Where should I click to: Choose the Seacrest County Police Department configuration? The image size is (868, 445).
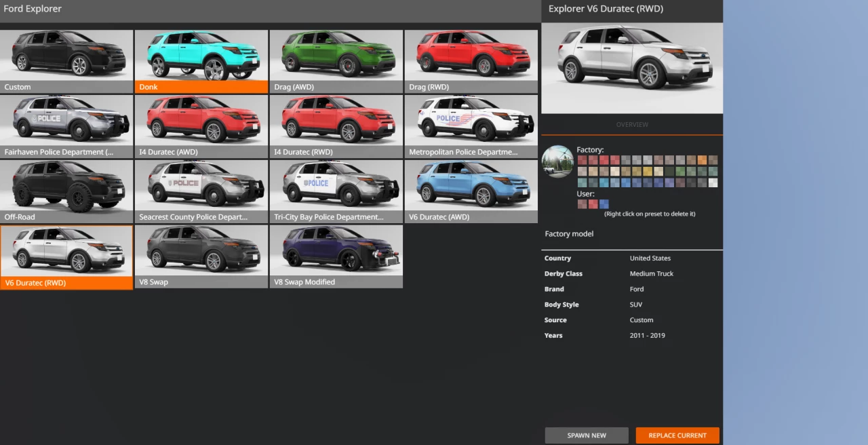[201, 188]
